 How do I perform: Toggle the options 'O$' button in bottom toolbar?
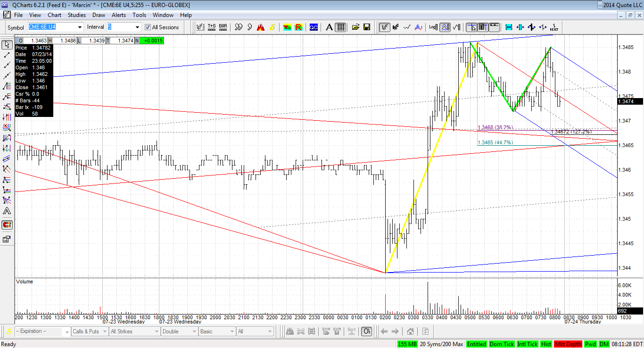point(366,331)
